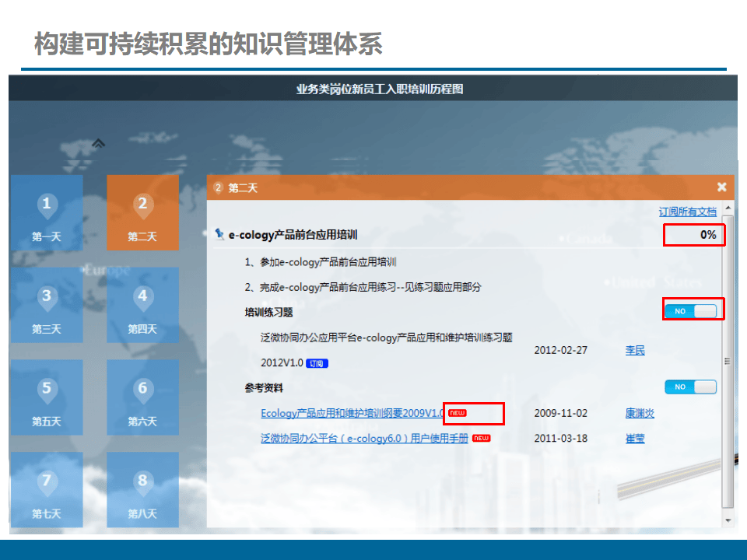This screenshot has width=747, height=560.
Task: Click the date 2012-02-27
Action: click(x=561, y=351)
